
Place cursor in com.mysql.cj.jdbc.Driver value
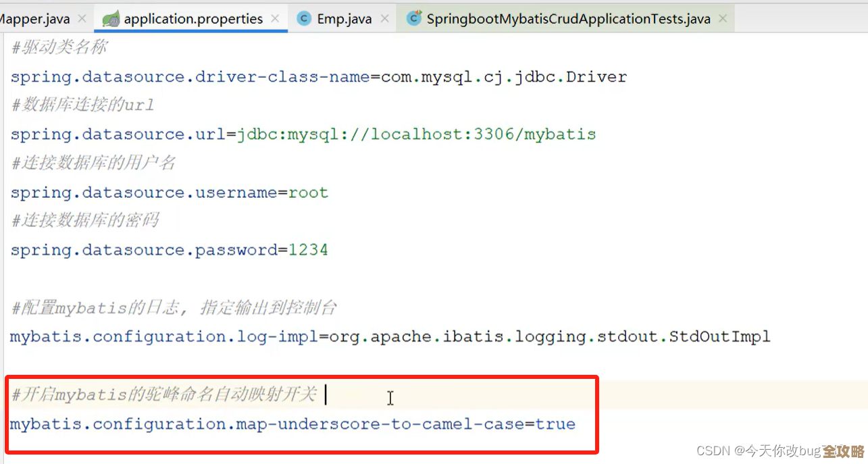pos(503,77)
